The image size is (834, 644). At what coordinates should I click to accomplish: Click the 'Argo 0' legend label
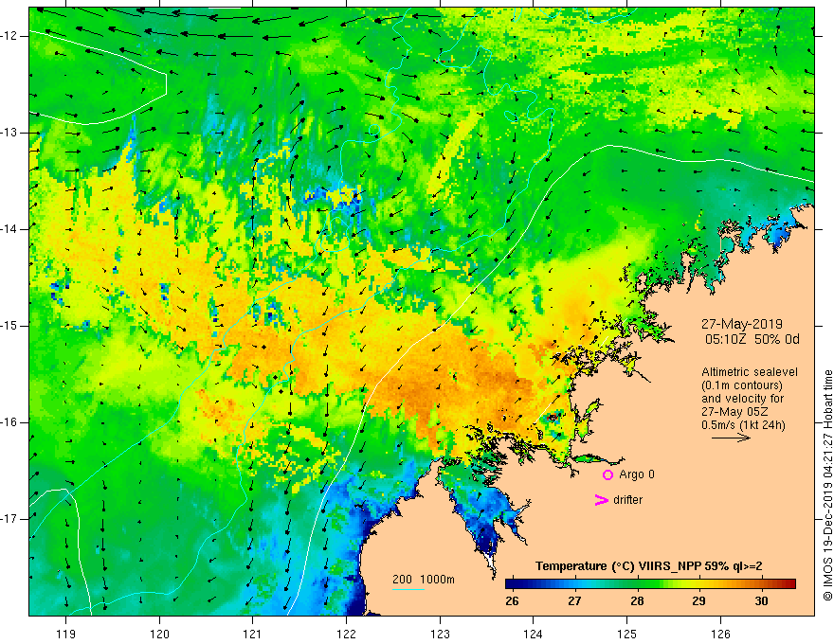tap(637, 474)
